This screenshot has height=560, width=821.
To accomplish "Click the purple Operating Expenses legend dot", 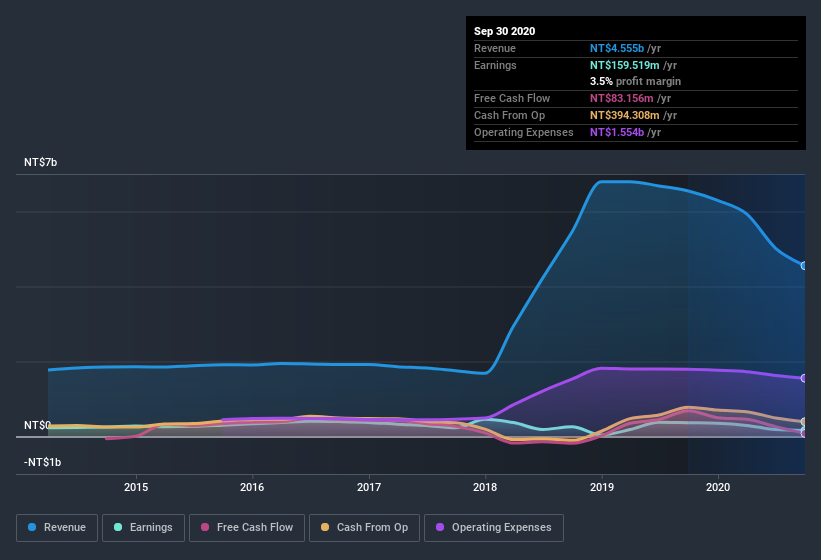I will 441,527.
